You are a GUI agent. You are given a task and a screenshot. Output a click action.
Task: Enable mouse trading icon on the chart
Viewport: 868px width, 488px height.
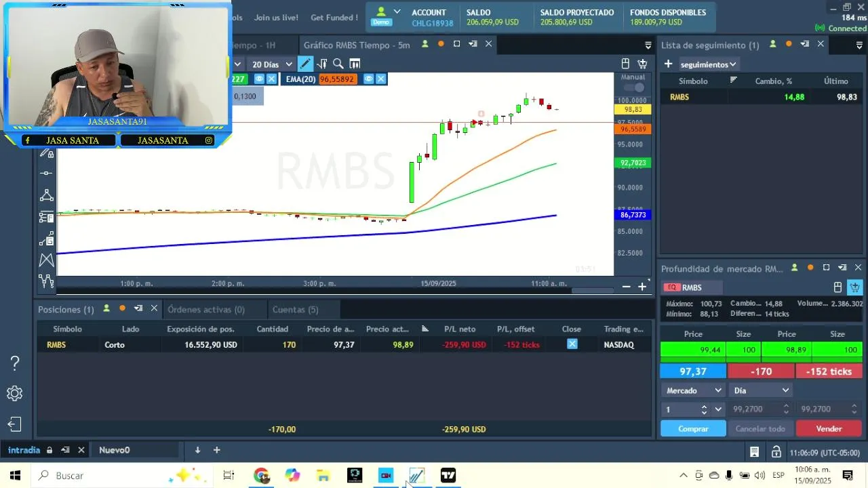(625, 64)
